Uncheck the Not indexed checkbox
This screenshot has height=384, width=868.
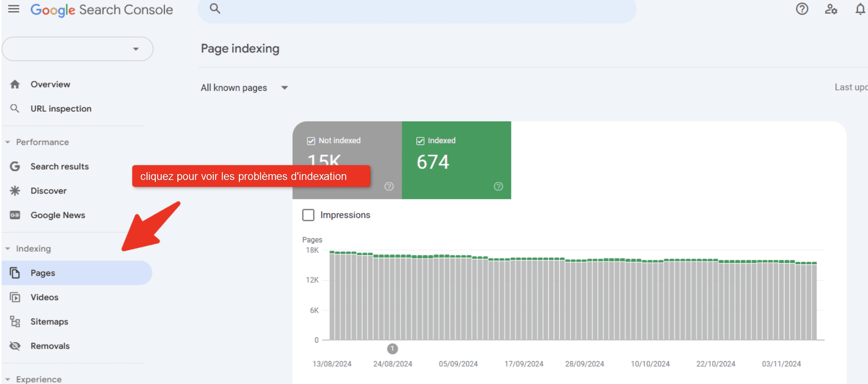(311, 141)
